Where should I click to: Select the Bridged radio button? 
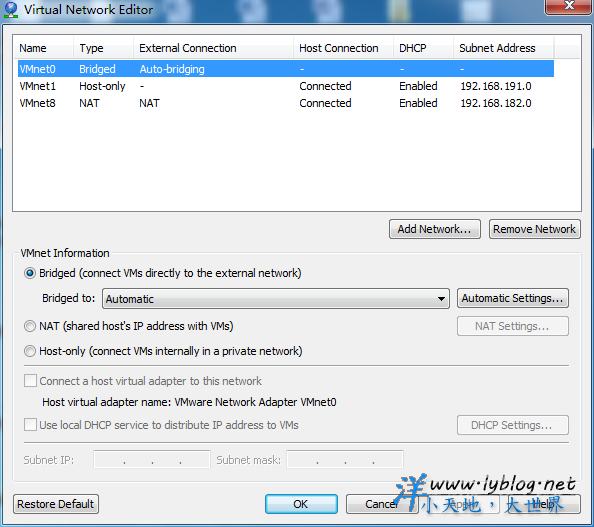pos(30,273)
